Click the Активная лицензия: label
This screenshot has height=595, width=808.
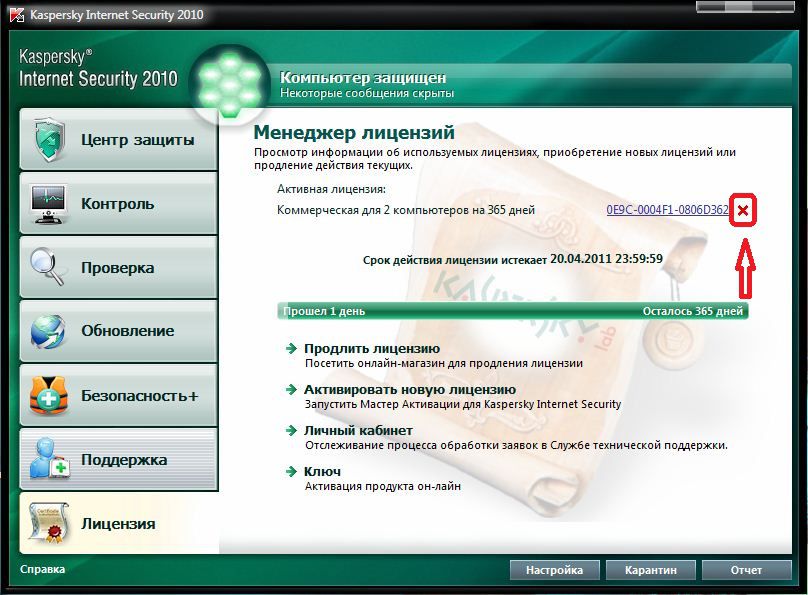coord(331,189)
